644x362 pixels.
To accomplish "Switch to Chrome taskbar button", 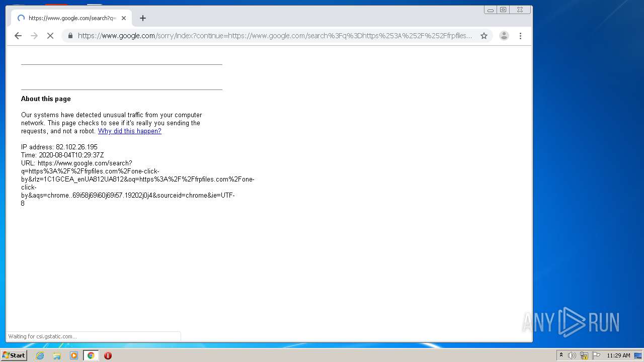I will pos(91,355).
